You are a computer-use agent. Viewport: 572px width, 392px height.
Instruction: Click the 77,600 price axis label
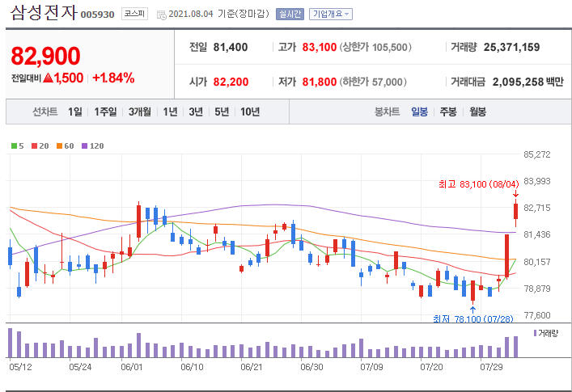[x=537, y=315]
